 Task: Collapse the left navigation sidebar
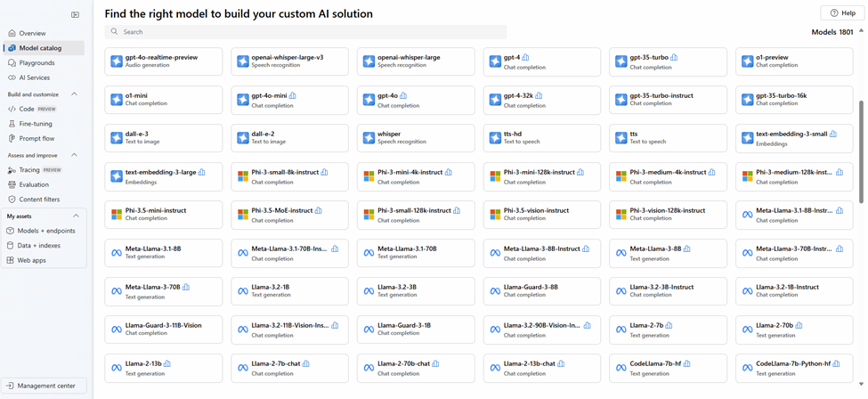[75, 15]
